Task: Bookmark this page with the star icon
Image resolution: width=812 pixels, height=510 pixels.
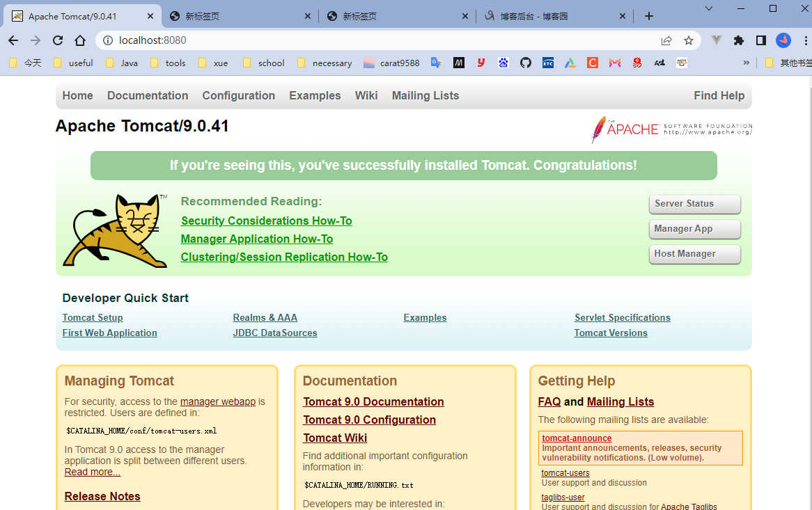Action: (688, 40)
